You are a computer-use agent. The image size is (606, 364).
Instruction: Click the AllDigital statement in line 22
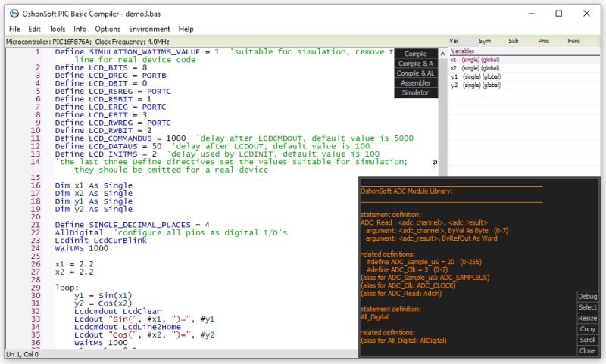79,233
